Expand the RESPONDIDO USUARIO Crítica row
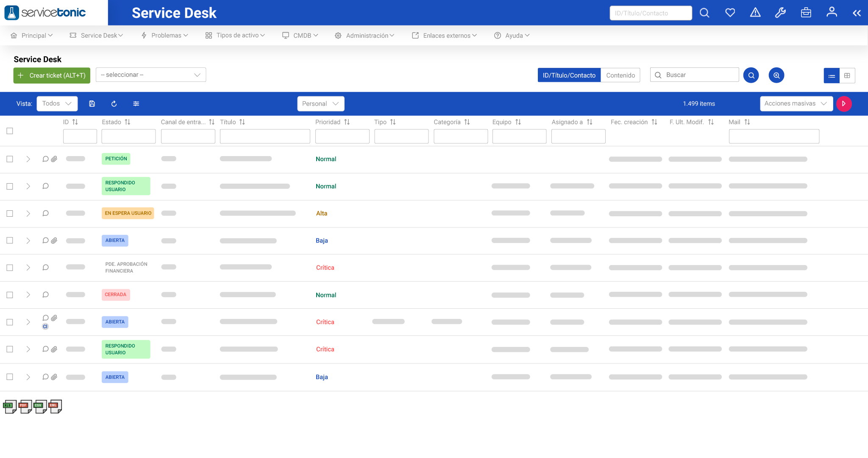Screen dimensions: 868x458 28,349
